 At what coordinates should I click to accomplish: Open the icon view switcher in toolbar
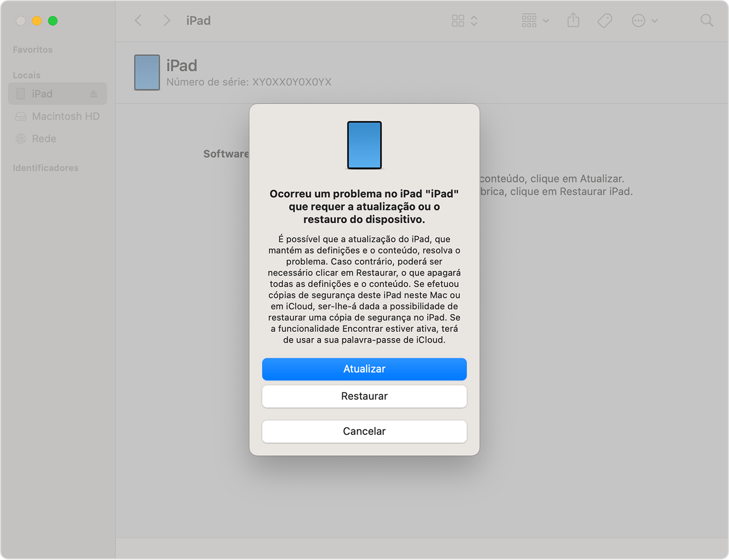click(464, 20)
